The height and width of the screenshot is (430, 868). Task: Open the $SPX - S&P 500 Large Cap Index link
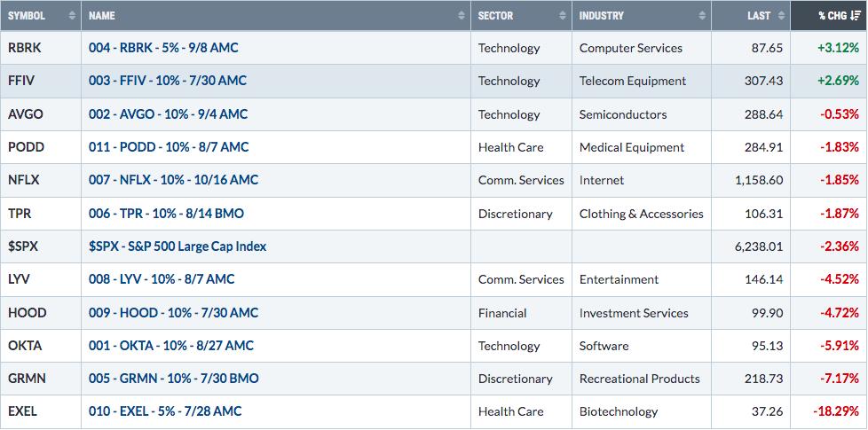[178, 246]
